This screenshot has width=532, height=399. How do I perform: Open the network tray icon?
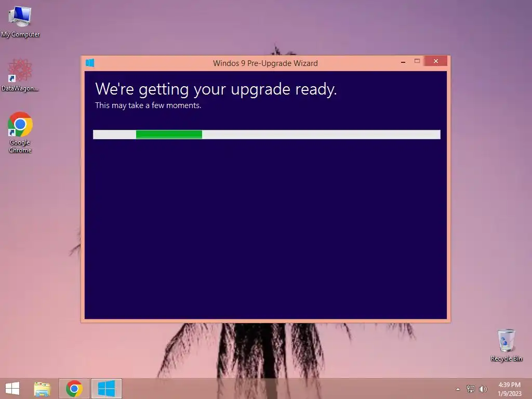coord(471,389)
